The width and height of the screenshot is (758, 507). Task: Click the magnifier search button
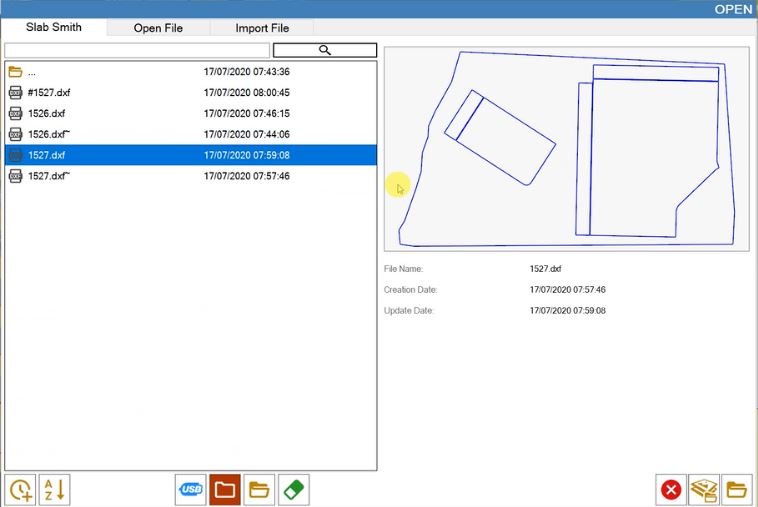coord(325,50)
